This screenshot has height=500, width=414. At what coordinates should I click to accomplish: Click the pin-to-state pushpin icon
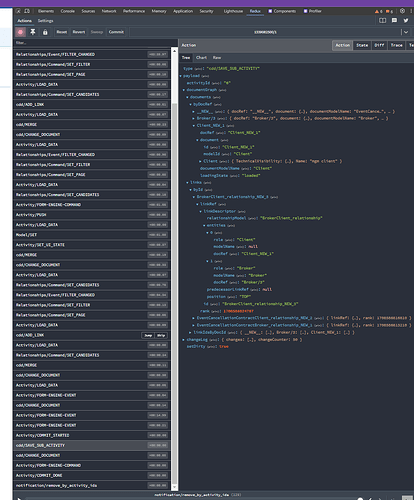(x=33, y=32)
